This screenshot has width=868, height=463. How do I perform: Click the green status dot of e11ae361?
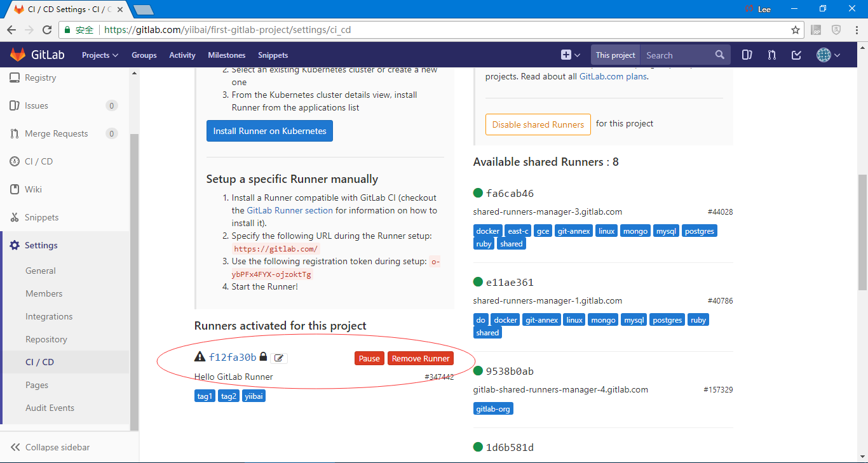478,282
